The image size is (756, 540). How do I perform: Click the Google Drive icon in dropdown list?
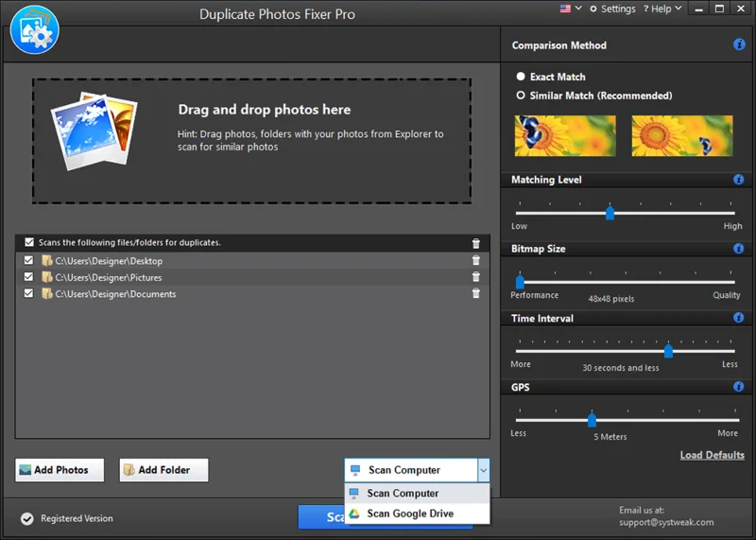(x=354, y=514)
